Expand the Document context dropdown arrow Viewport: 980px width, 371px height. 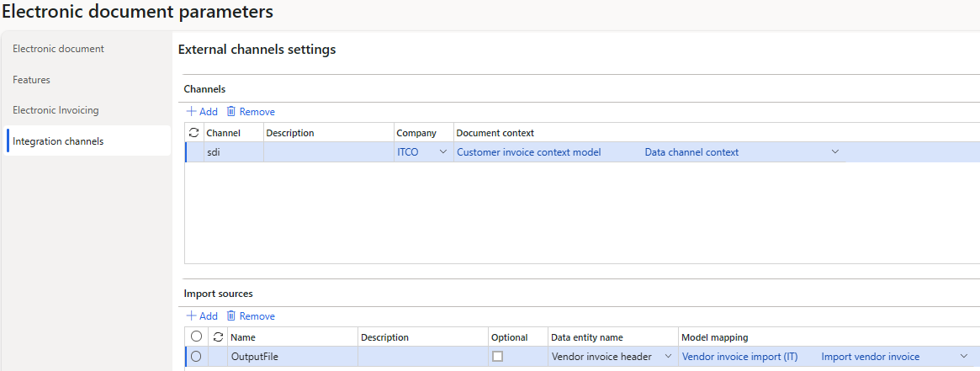(835, 152)
